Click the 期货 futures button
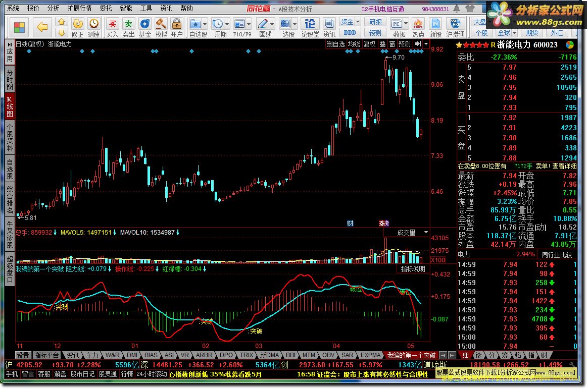The image size is (588, 389). 532,33
